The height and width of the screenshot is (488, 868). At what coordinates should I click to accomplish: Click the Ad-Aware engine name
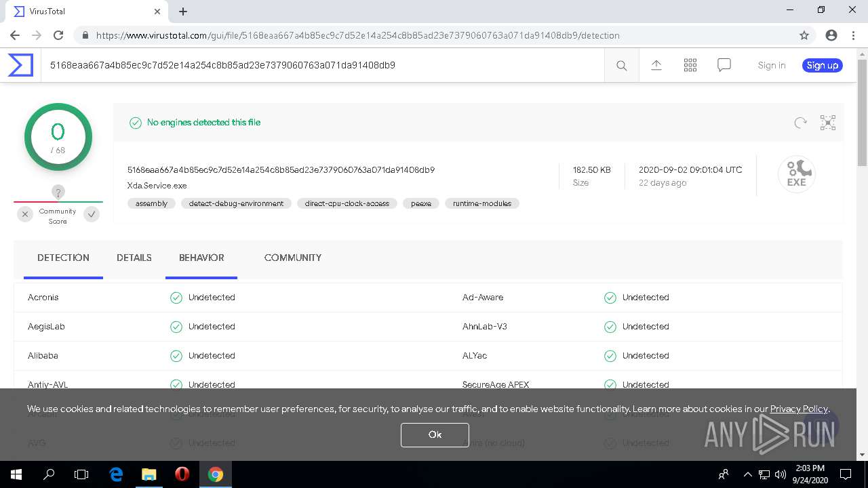(x=483, y=298)
